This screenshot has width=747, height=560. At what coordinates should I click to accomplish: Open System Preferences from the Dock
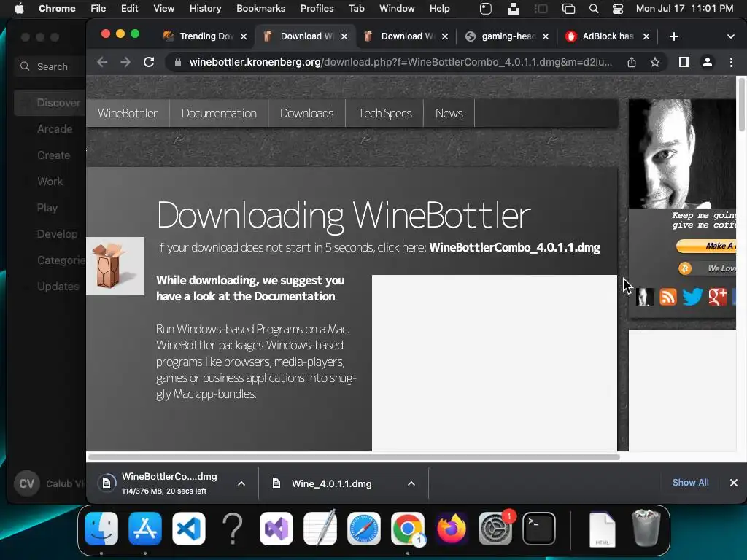[495, 529]
